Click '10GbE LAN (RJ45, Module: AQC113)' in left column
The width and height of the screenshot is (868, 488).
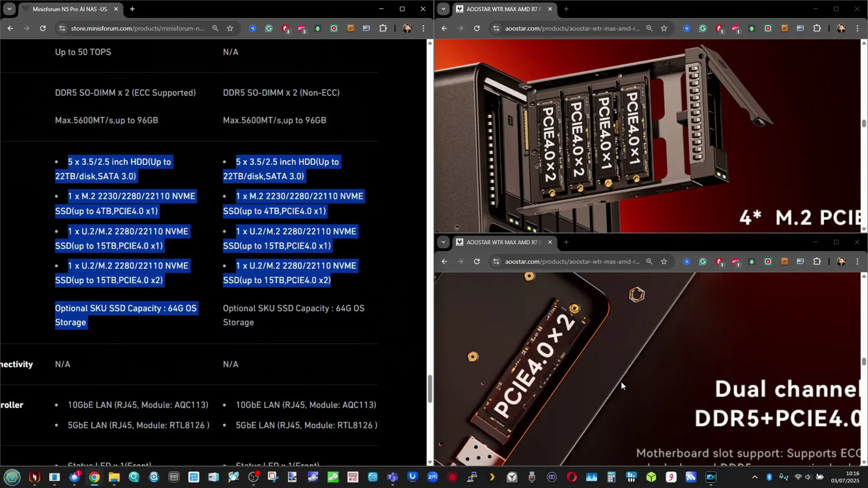point(138,405)
